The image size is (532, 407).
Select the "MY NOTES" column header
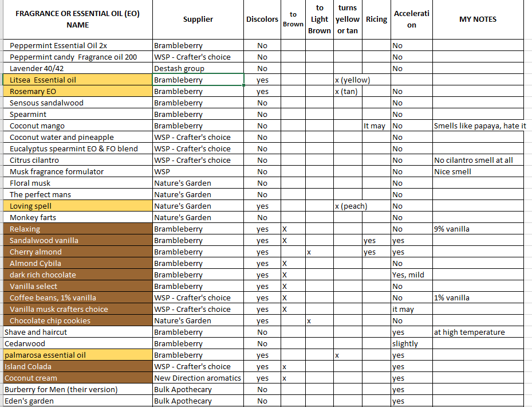(478, 19)
